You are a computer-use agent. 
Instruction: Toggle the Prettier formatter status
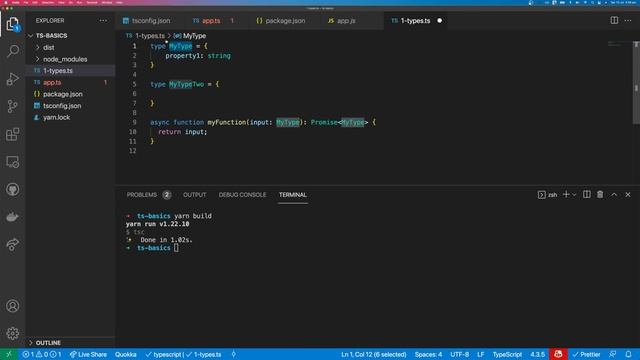pos(586,354)
